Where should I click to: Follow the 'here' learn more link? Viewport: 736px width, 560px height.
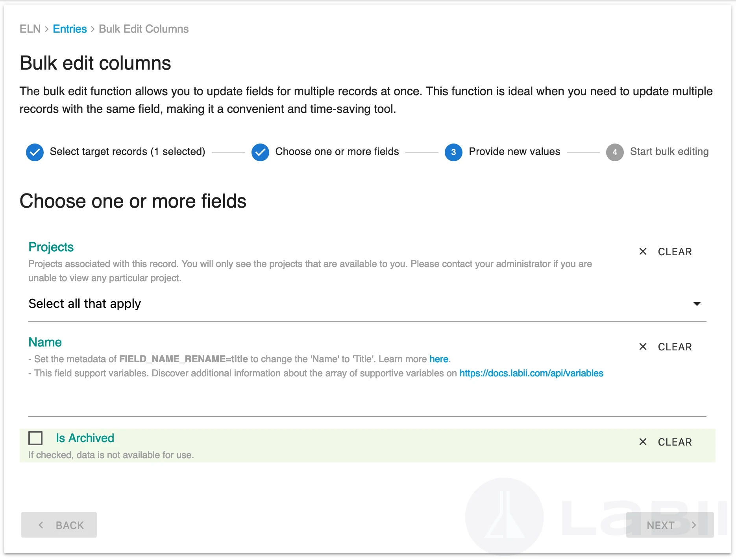(438, 359)
